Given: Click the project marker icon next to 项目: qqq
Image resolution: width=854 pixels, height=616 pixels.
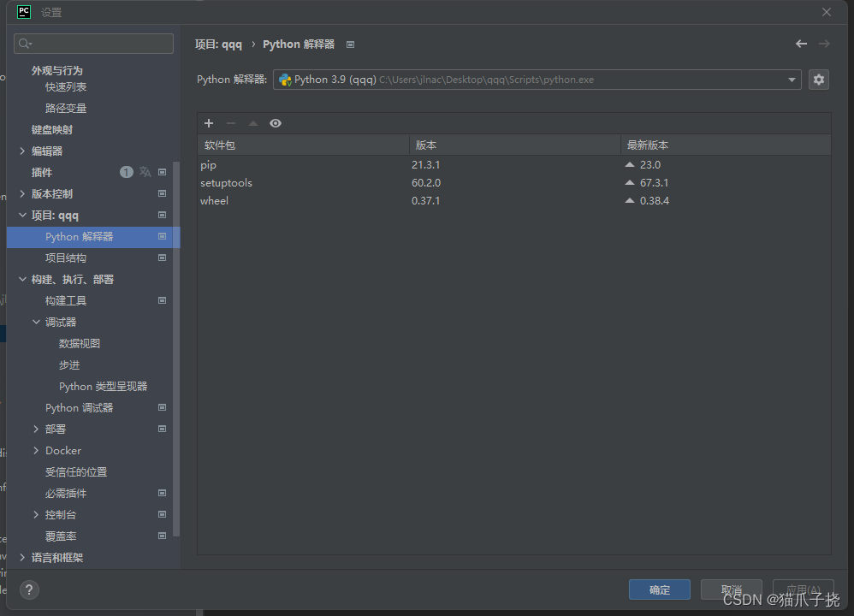Looking at the screenshot, I should [162, 215].
